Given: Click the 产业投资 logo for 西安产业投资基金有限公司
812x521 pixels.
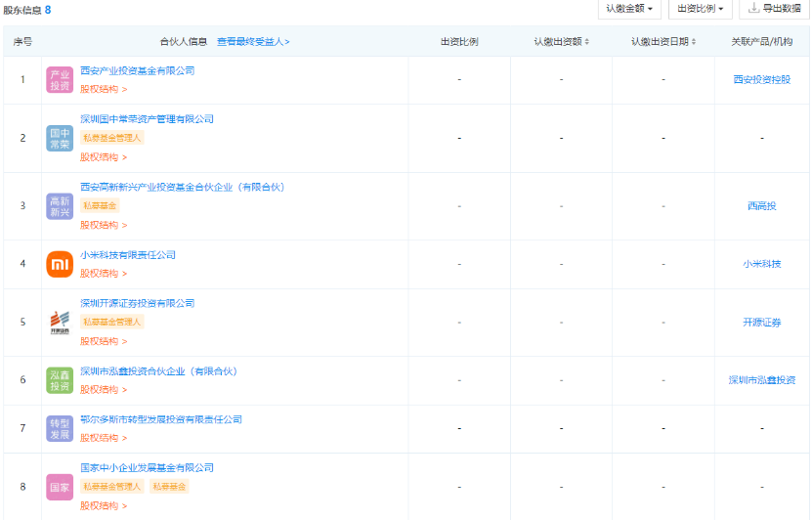Looking at the screenshot, I should pyautogui.click(x=60, y=80).
